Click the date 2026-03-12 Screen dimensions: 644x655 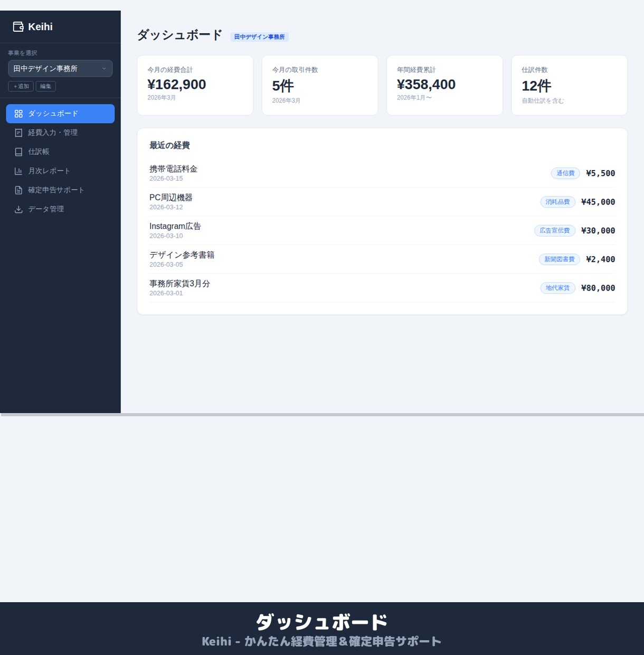point(166,207)
